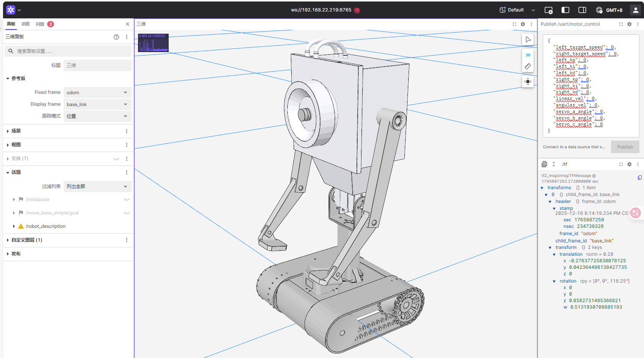Open the GMT+8 timezone globe menu

click(609, 10)
